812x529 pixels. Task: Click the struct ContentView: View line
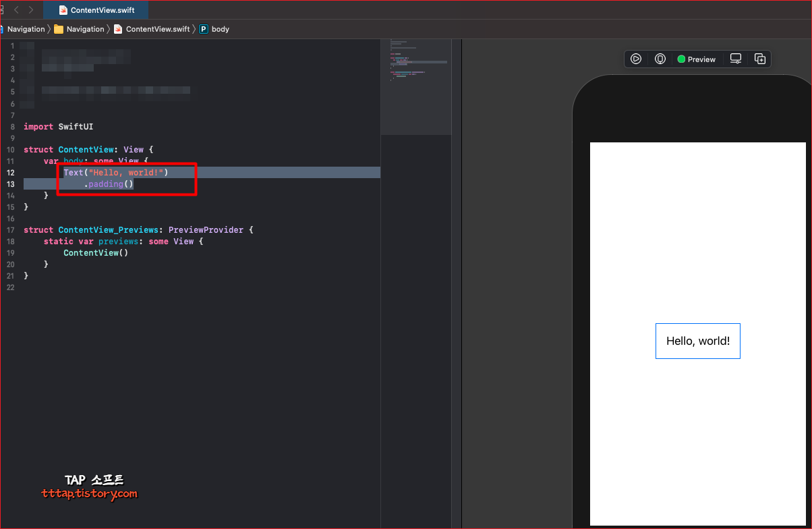pyautogui.click(x=88, y=150)
